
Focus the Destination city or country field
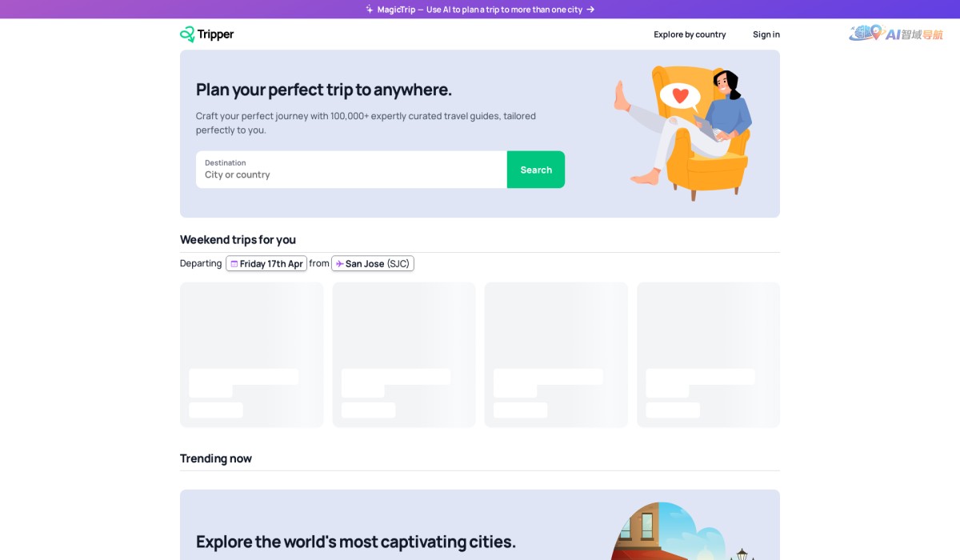351,170
